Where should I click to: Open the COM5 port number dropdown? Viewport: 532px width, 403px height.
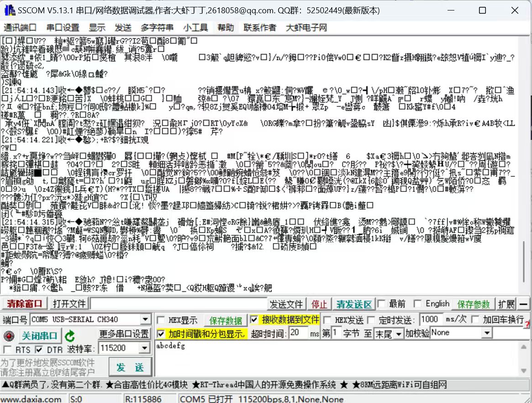145,319
